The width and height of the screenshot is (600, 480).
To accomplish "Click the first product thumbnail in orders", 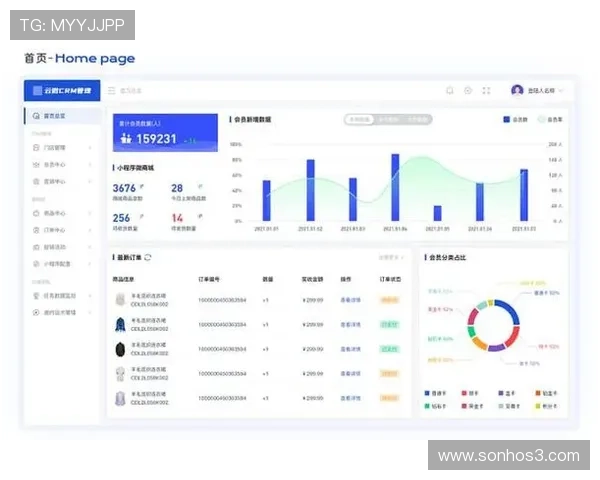I will coord(120,300).
